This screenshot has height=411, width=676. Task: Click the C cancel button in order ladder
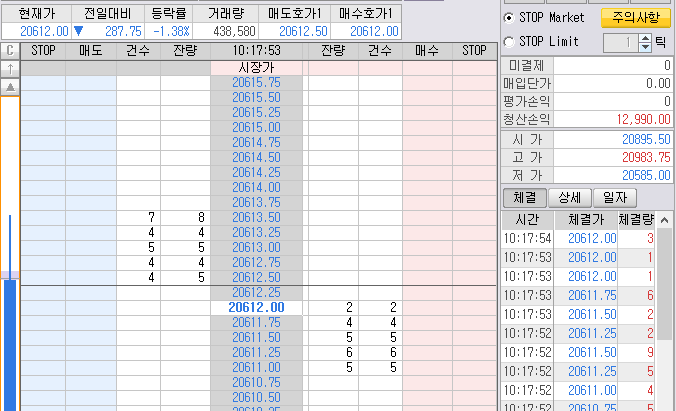point(10,51)
